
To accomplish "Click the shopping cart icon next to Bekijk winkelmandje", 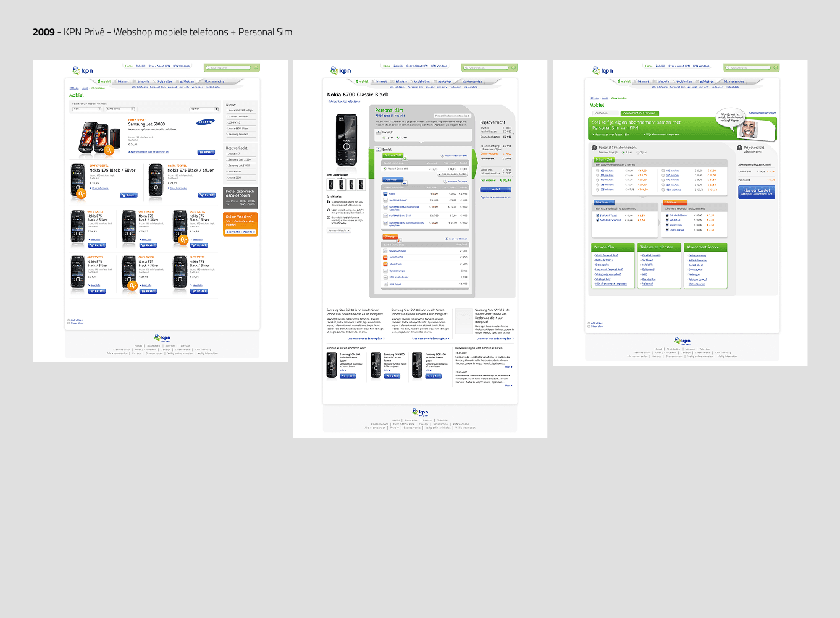I will [x=482, y=197].
